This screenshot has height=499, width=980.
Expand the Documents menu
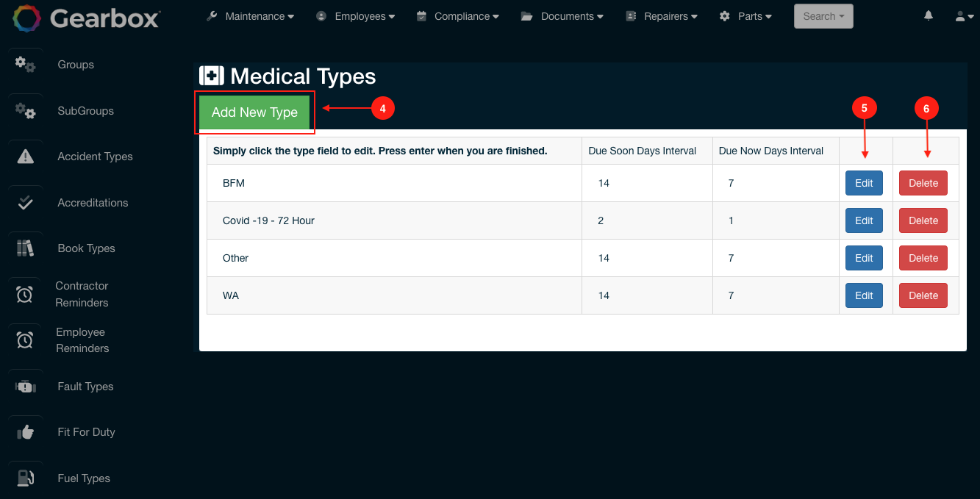(x=573, y=16)
